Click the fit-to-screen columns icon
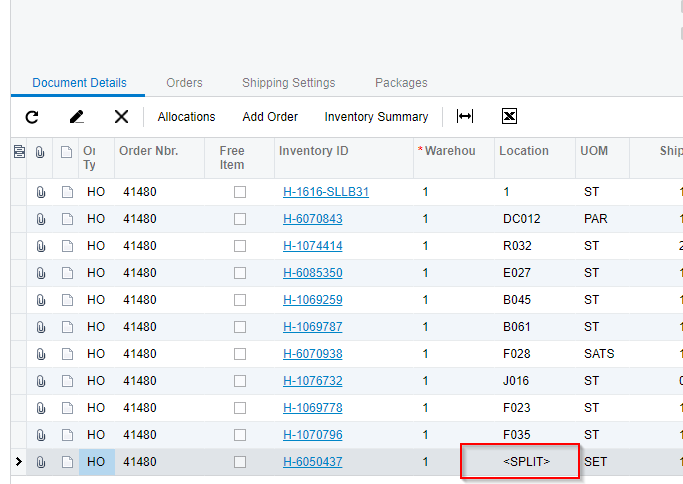Screen dimensions: 683x484 (465, 117)
